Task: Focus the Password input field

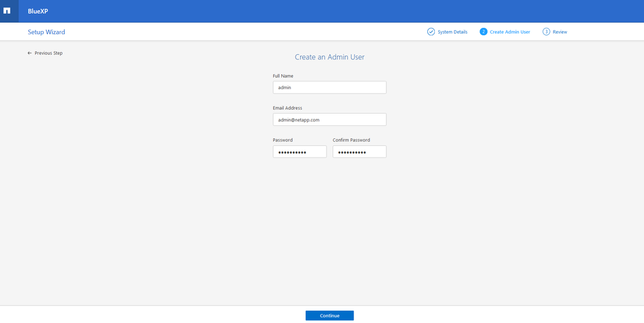Action: (300, 152)
